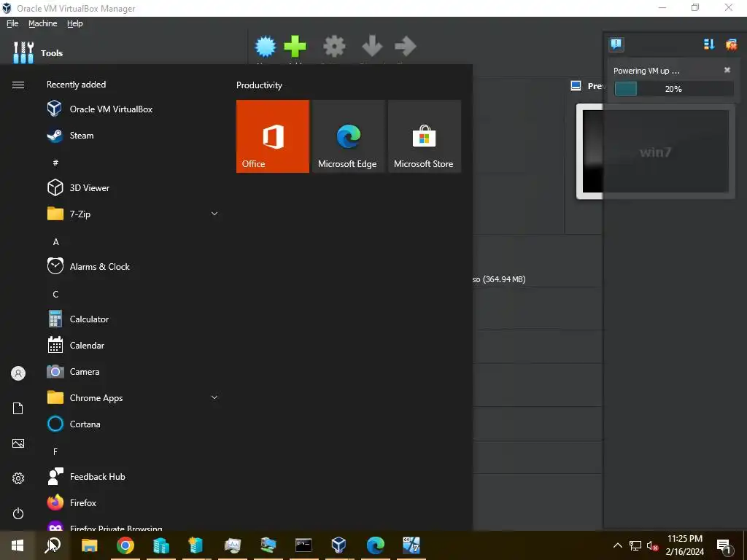Open the Help menu in VirtualBox
Viewport: 747px width, 560px height.
75,23
